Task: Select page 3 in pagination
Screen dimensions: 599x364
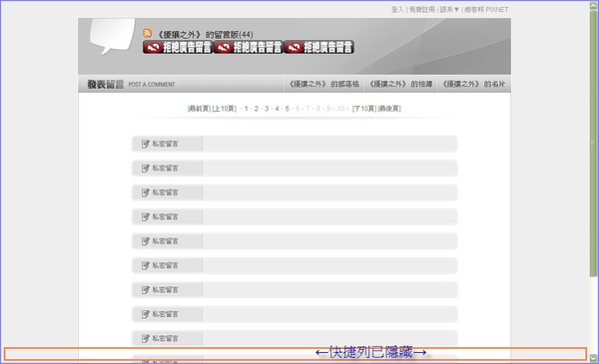Action: [267, 109]
